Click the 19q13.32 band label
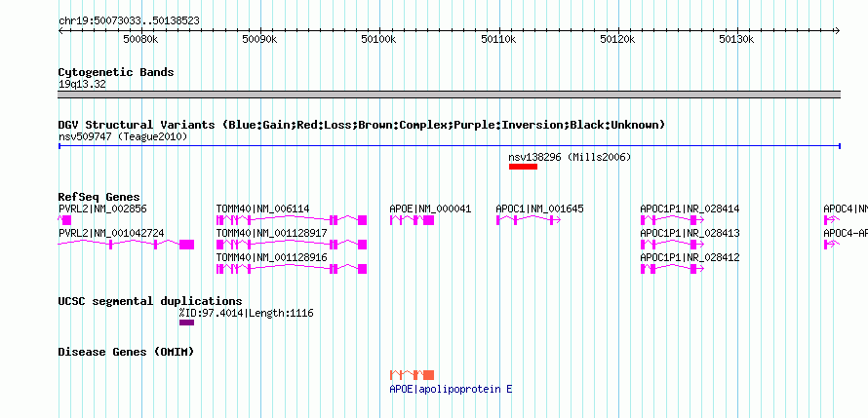 (82, 85)
